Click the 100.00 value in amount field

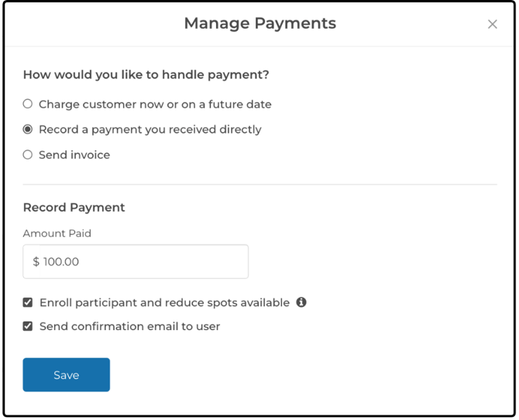61,262
